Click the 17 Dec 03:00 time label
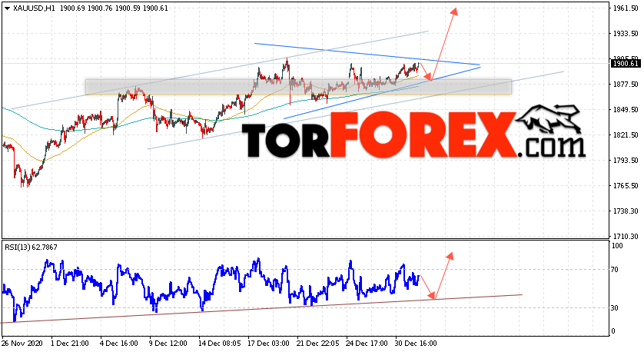The width and height of the screenshot is (644, 352). pos(269,343)
